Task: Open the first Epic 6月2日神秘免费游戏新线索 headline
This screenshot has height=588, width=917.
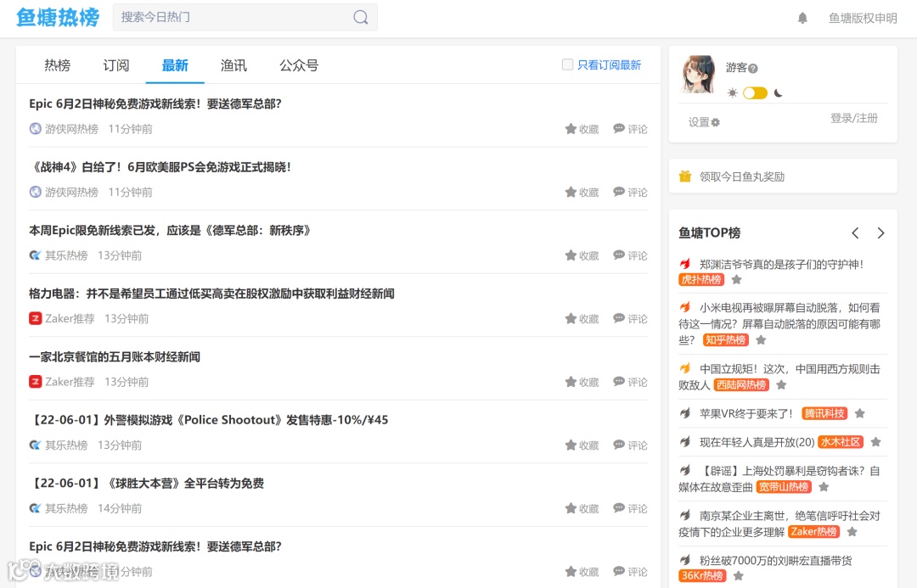Action: click(x=155, y=104)
